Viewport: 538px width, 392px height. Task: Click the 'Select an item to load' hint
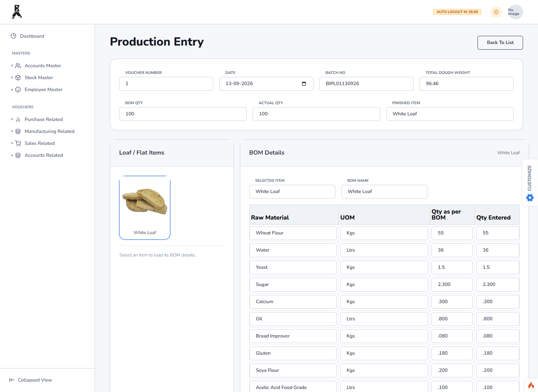click(x=157, y=255)
